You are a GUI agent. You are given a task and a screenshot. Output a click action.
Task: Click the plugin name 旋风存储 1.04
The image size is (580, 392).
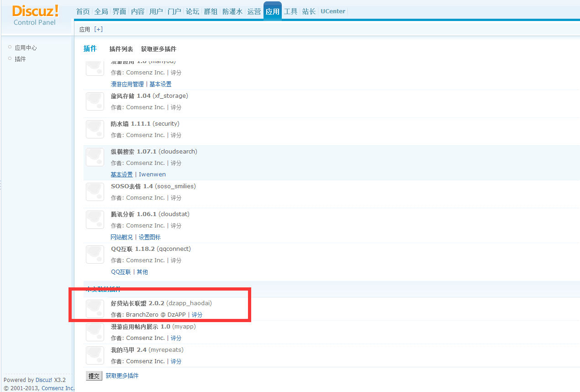coord(131,95)
